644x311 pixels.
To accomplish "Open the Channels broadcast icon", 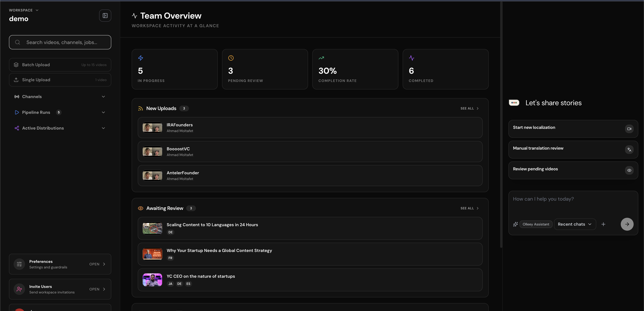I will click(x=16, y=96).
